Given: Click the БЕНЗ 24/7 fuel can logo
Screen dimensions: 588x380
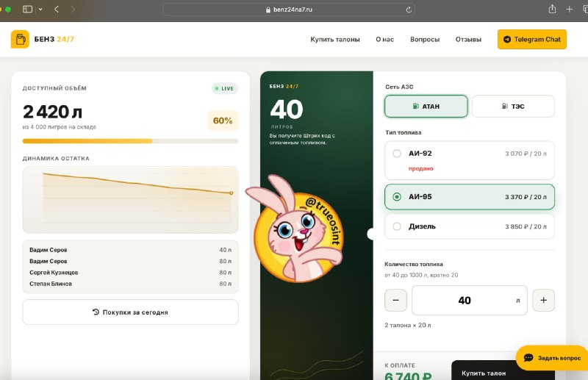Looking at the screenshot, I should click(x=20, y=39).
